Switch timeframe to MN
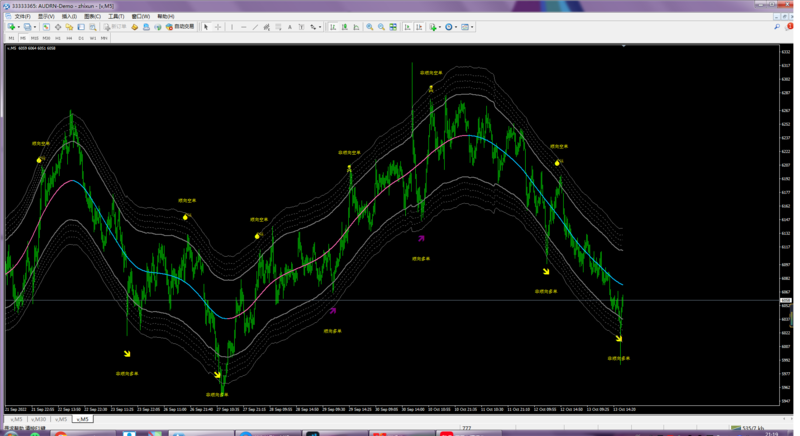The image size is (800, 436). point(104,38)
